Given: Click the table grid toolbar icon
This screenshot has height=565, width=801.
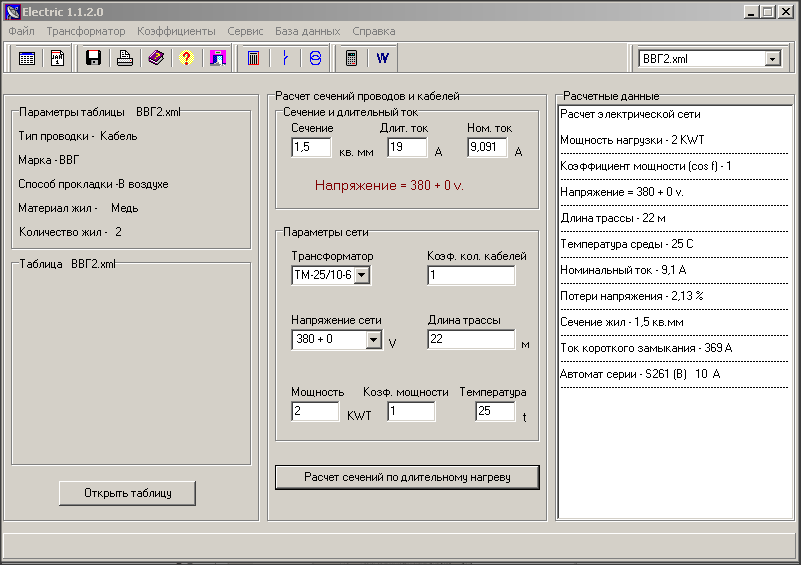Looking at the screenshot, I should coord(27,58).
